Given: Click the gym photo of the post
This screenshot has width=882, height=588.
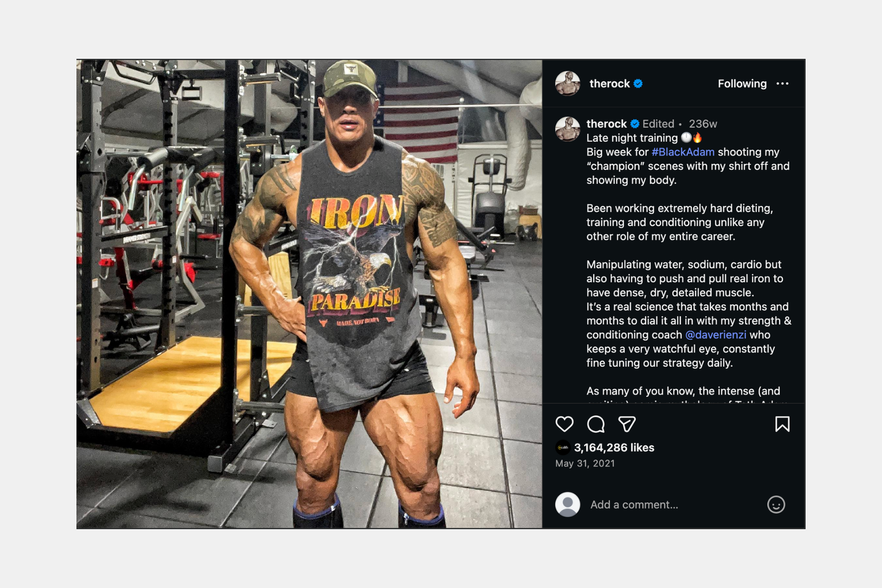Looking at the screenshot, I should pyautogui.click(x=310, y=294).
